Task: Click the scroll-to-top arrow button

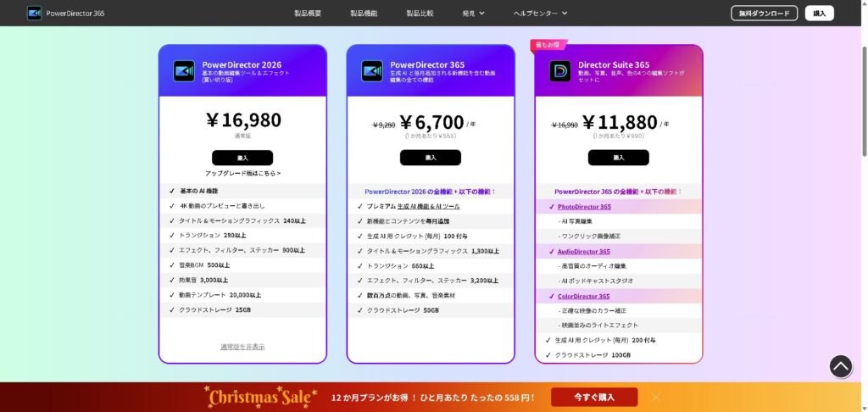Action: point(840,366)
